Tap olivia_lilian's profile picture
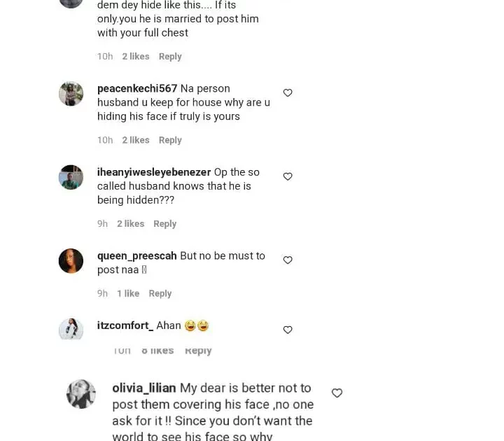The height and width of the screenshot is (441, 504). click(x=81, y=394)
